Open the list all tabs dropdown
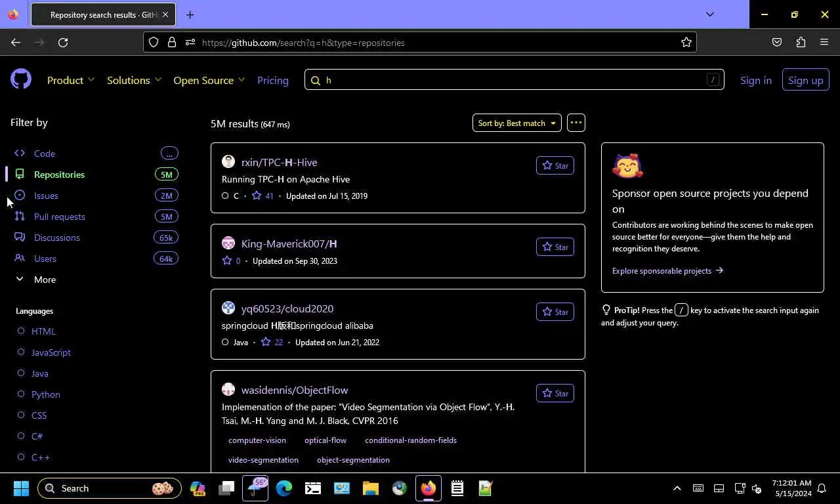The height and width of the screenshot is (504, 840). [x=709, y=14]
